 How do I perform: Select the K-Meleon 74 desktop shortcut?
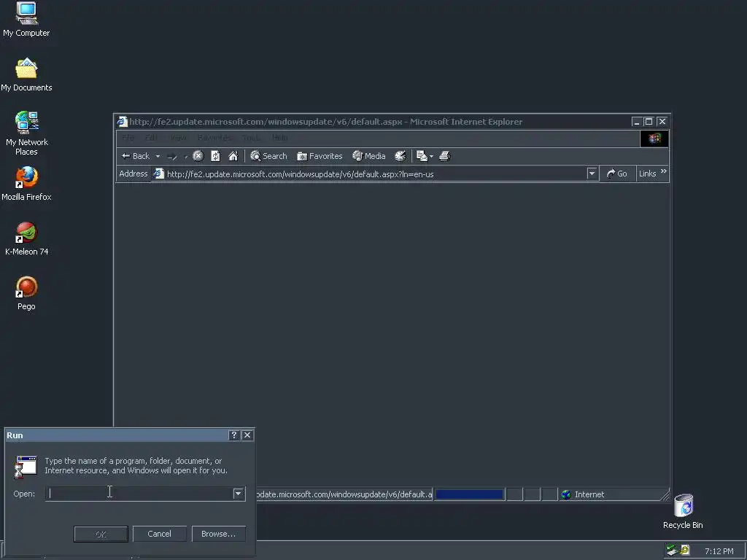[x=27, y=238]
